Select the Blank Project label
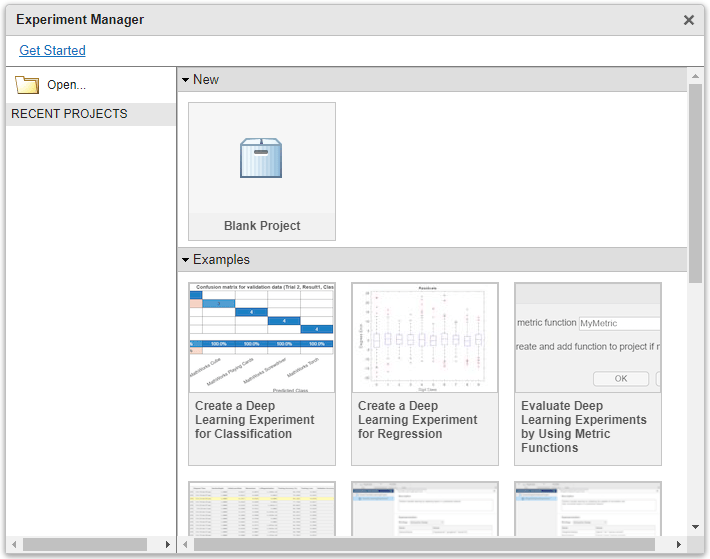710x559 pixels. click(262, 225)
